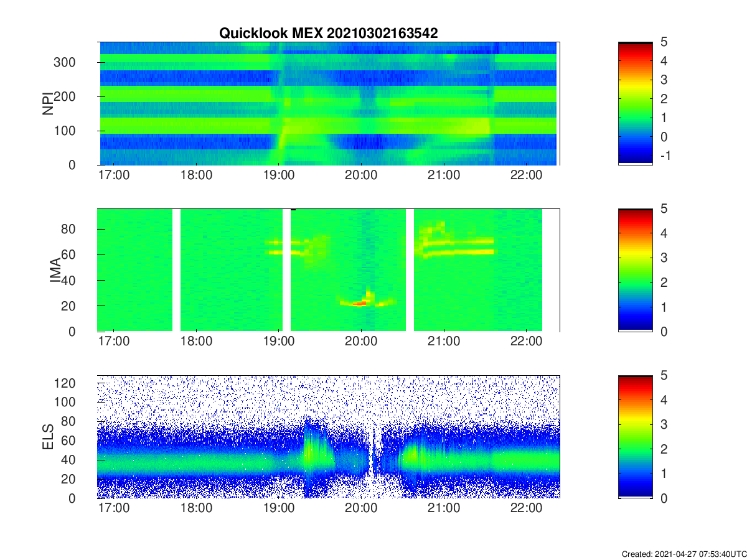Click the IMA panel color scale bar
747x560 pixels.
636,270
